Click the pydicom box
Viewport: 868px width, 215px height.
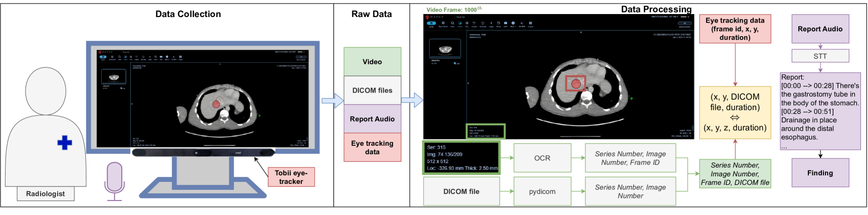click(x=542, y=191)
